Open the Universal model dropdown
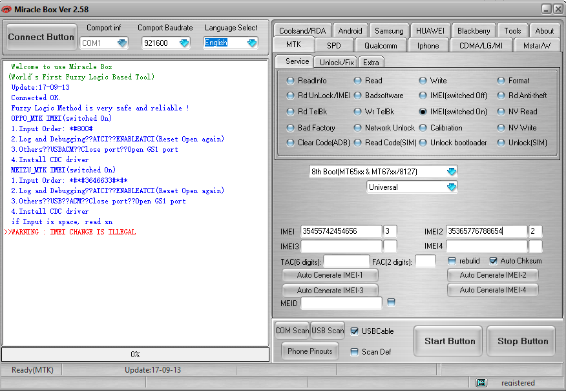 pos(452,187)
